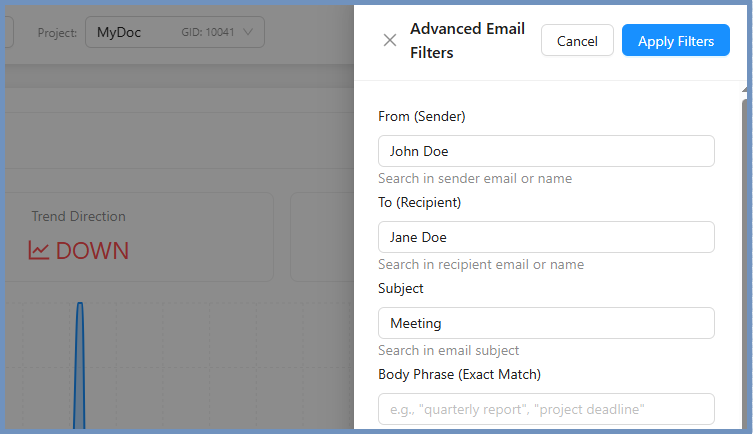Click the red downward trend chart icon
Image resolution: width=753 pixels, height=434 pixels.
tap(39, 250)
